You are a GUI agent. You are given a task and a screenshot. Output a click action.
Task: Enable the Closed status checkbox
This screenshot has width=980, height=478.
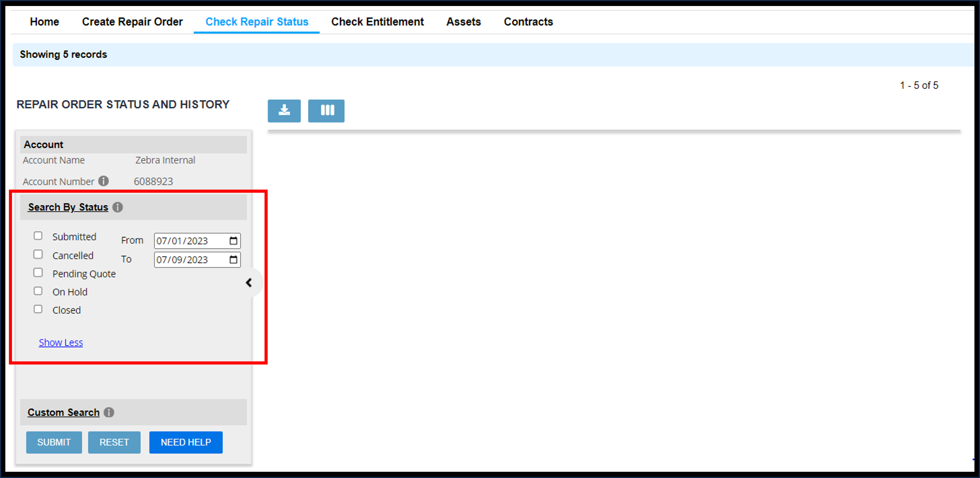tap(39, 309)
